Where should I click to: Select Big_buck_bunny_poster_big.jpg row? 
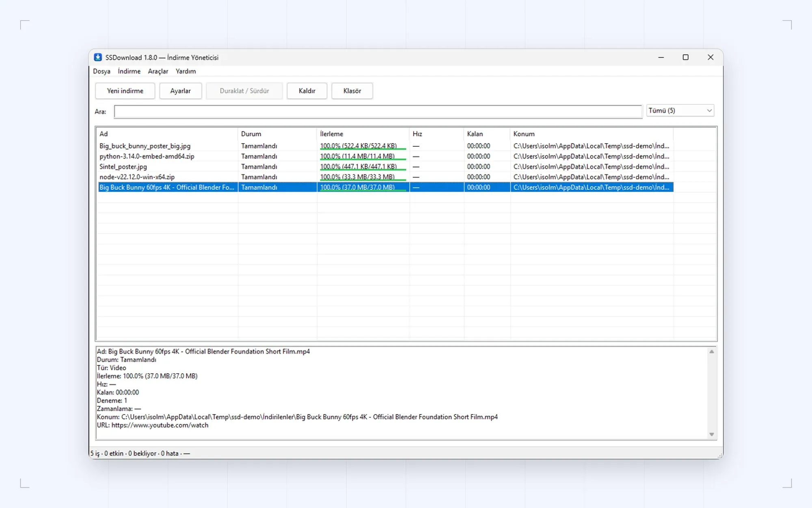point(385,146)
